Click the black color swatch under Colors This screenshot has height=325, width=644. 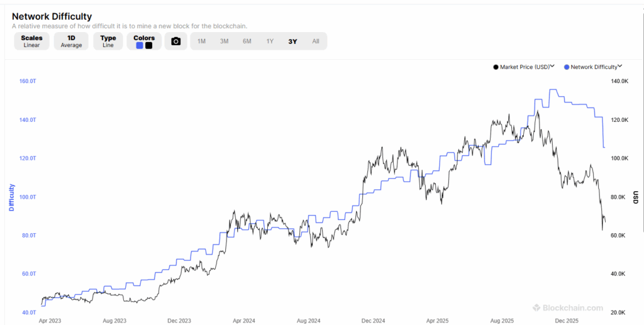tap(148, 45)
